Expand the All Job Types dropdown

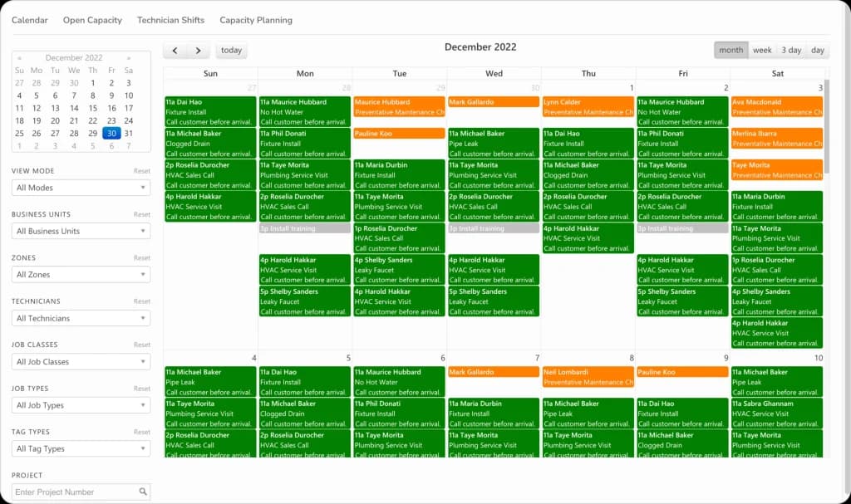(x=81, y=404)
